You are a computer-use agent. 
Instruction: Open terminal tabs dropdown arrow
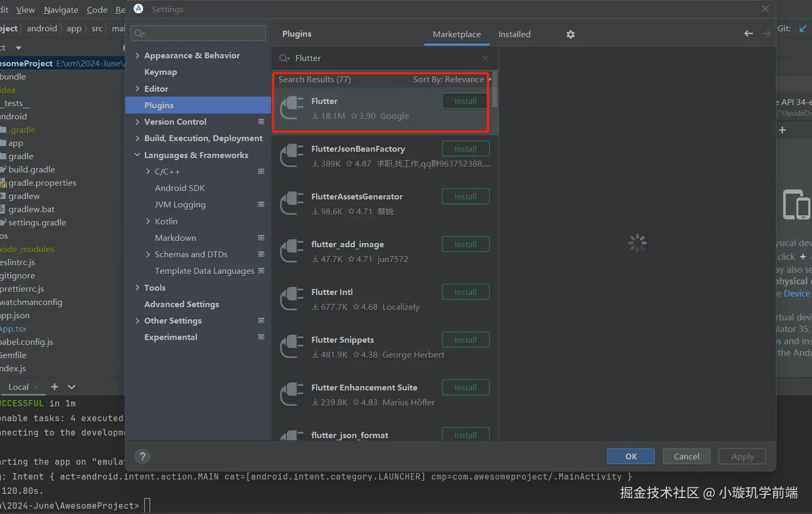(x=72, y=387)
